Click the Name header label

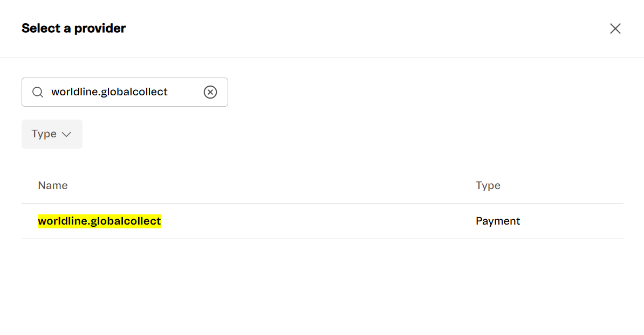53,185
